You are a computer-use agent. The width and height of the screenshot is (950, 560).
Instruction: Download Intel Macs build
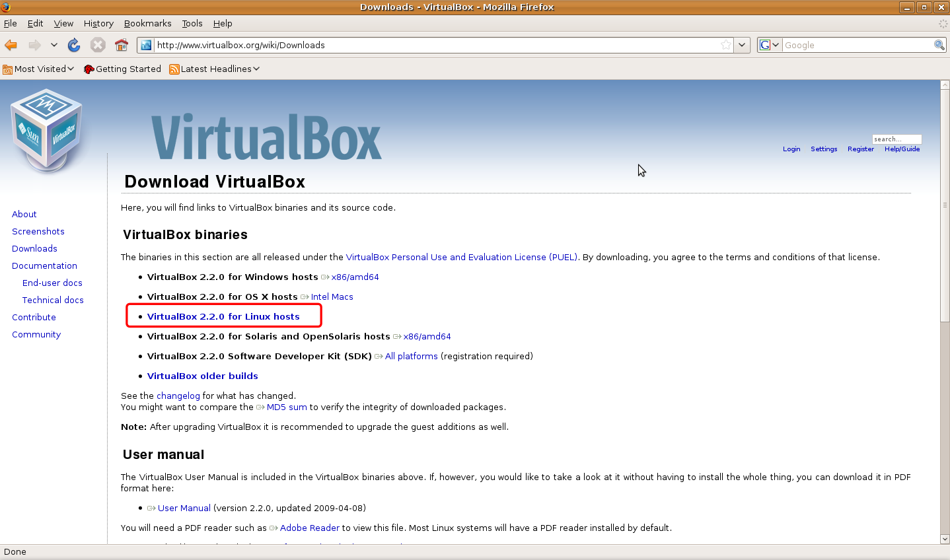[x=332, y=297]
